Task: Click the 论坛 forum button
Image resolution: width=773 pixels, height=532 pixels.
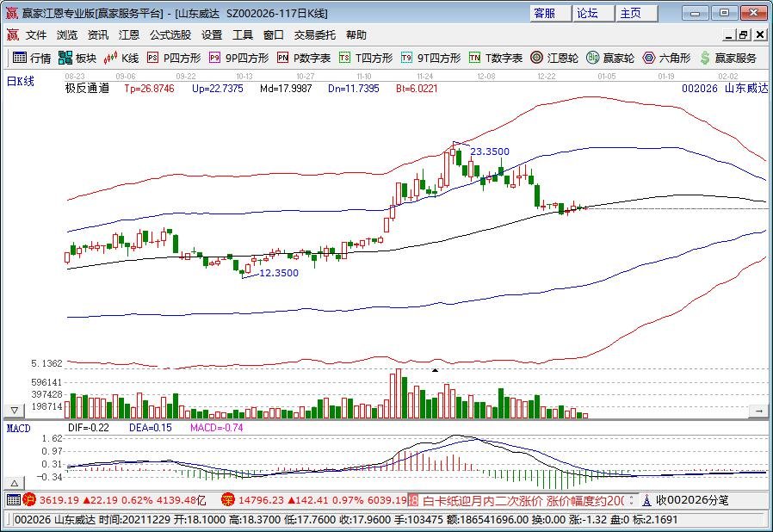Action: [594, 13]
